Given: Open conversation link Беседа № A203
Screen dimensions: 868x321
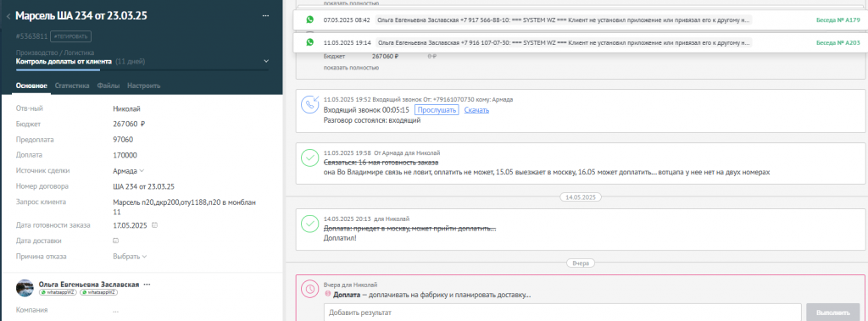Looking at the screenshot, I should [x=838, y=42].
